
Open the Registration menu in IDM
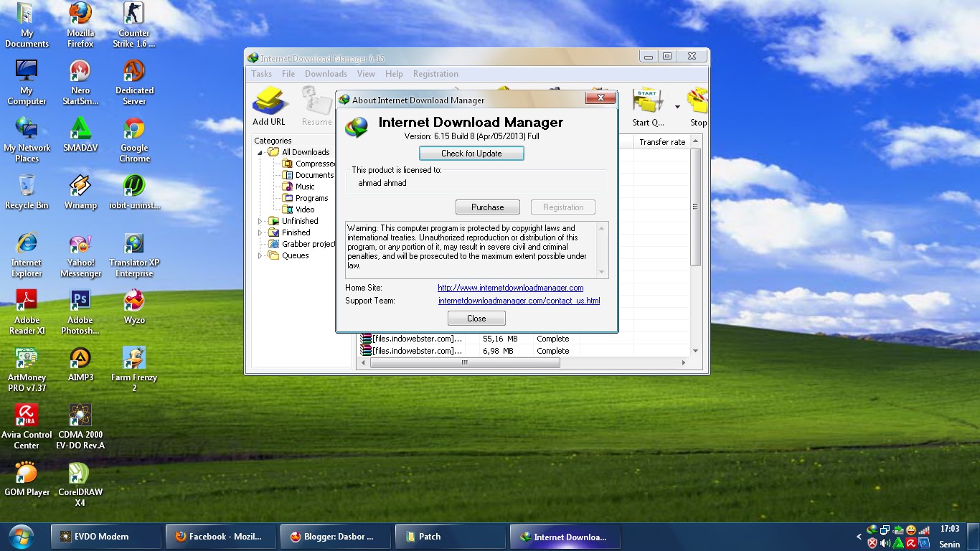(435, 74)
